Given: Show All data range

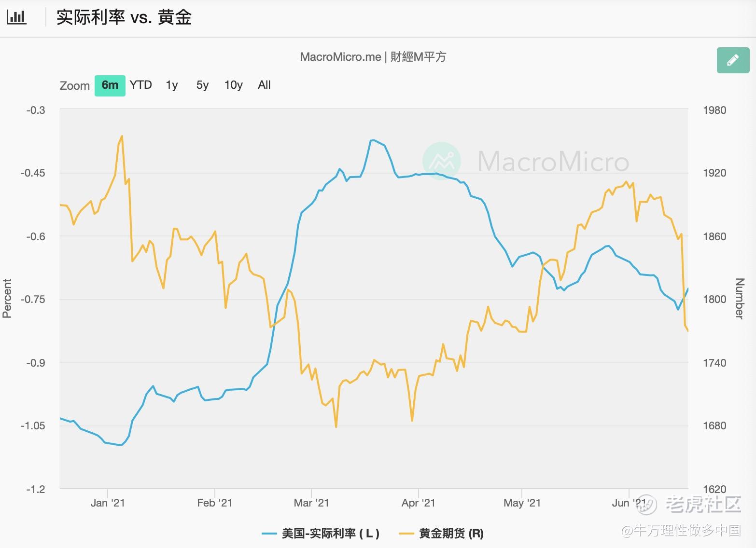Looking at the screenshot, I should pos(264,85).
